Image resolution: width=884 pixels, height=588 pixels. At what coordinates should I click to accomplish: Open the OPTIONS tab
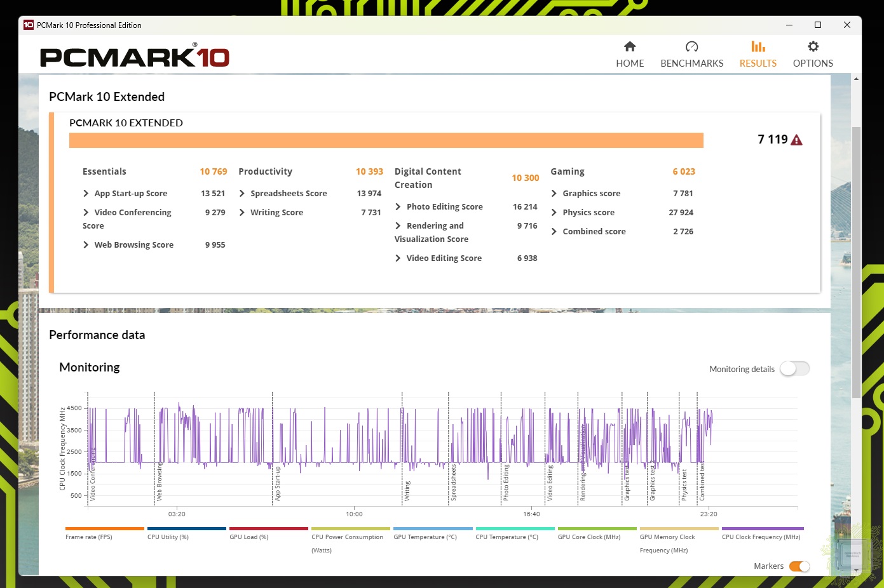click(813, 55)
